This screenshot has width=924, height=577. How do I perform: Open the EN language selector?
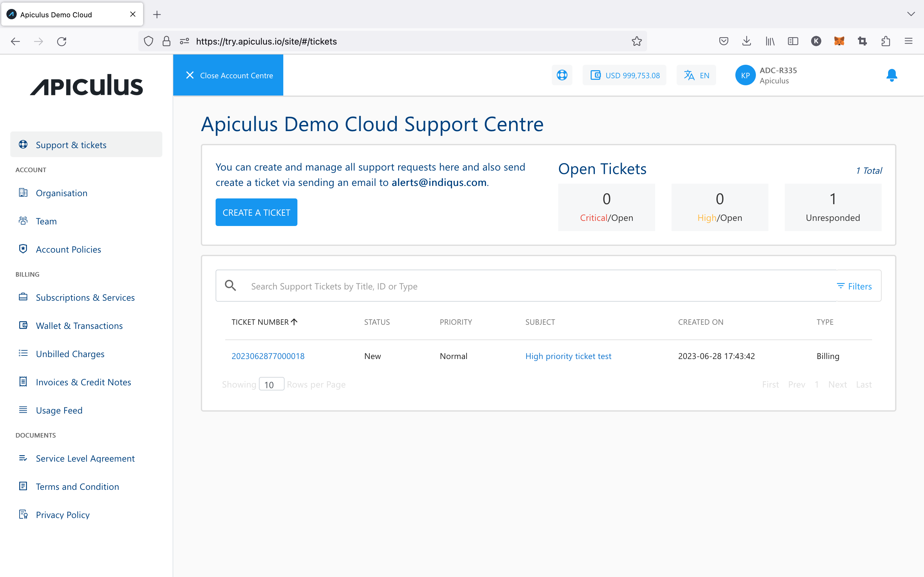[697, 75]
